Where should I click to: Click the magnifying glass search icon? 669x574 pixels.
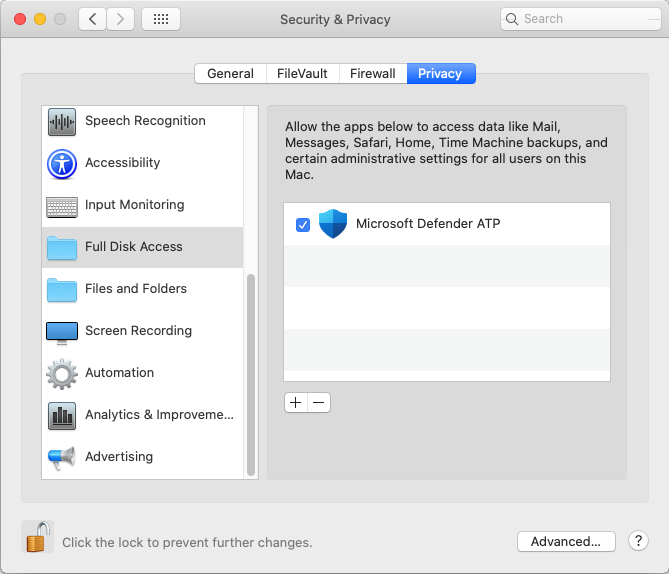coord(512,19)
